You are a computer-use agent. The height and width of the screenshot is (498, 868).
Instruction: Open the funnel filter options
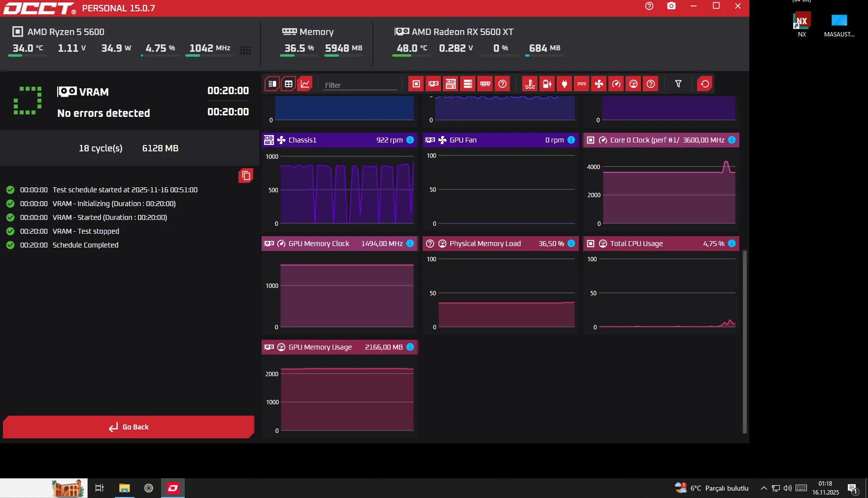pos(678,84)
